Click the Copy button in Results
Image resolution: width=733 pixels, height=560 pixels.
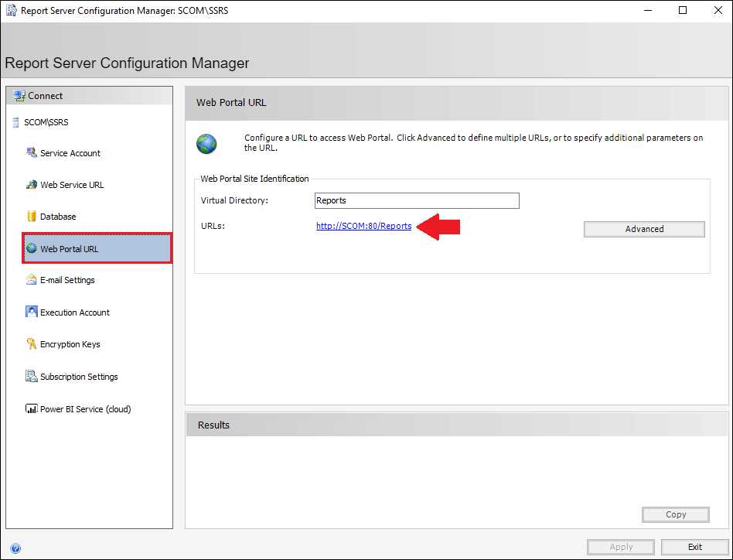(676, 514)
